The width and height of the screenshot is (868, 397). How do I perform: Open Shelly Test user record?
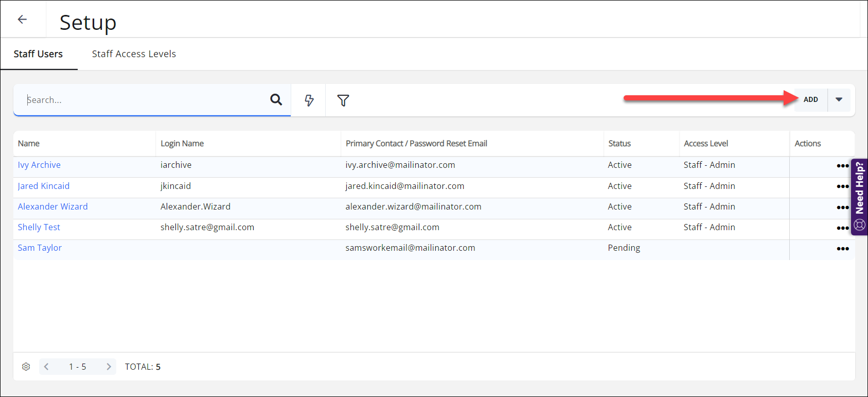pyautogui.click(x=39, y=227)
